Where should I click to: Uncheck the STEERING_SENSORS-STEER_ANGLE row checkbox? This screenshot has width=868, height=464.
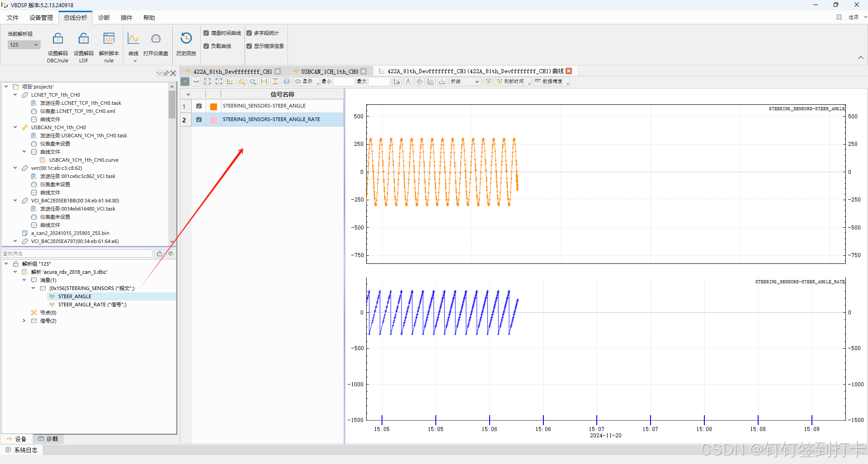(199, 106)
